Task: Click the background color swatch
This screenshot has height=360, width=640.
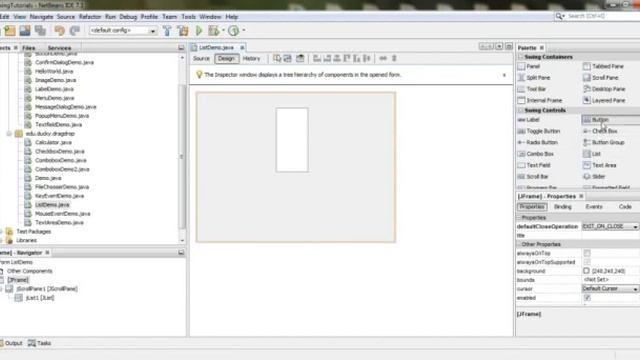Action: [587, 271]
